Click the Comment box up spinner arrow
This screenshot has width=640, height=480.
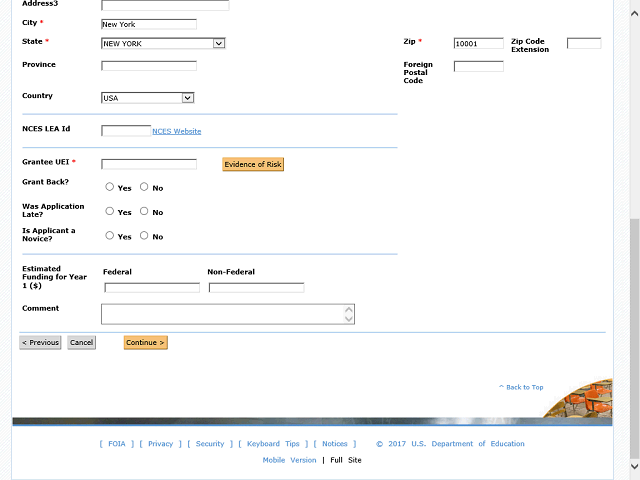pyautogui.click(x=349, y=309)
